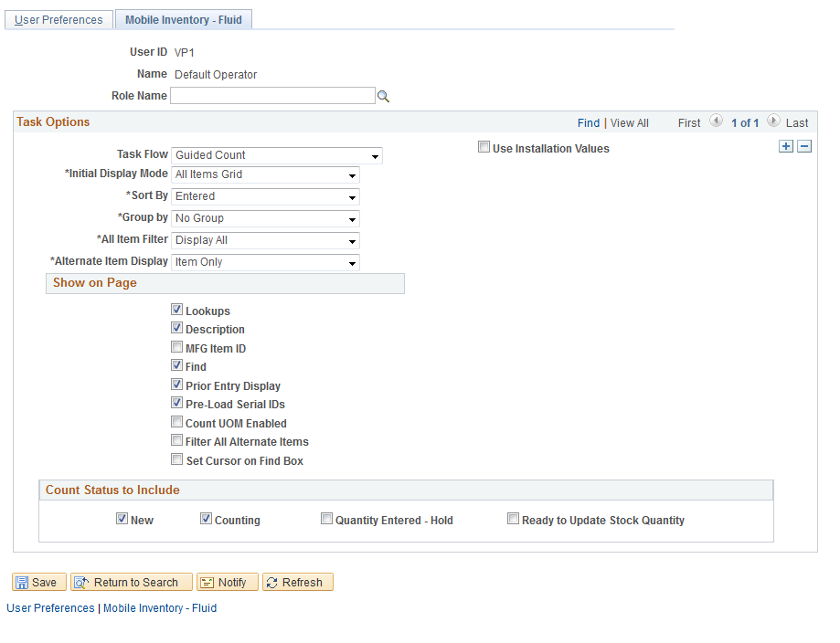Select the Mobile Inventory - Fluid tab

183,18
